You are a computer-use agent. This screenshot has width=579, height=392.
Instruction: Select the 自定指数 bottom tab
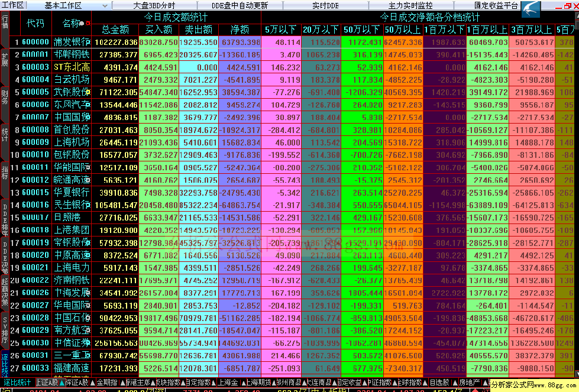198,383
